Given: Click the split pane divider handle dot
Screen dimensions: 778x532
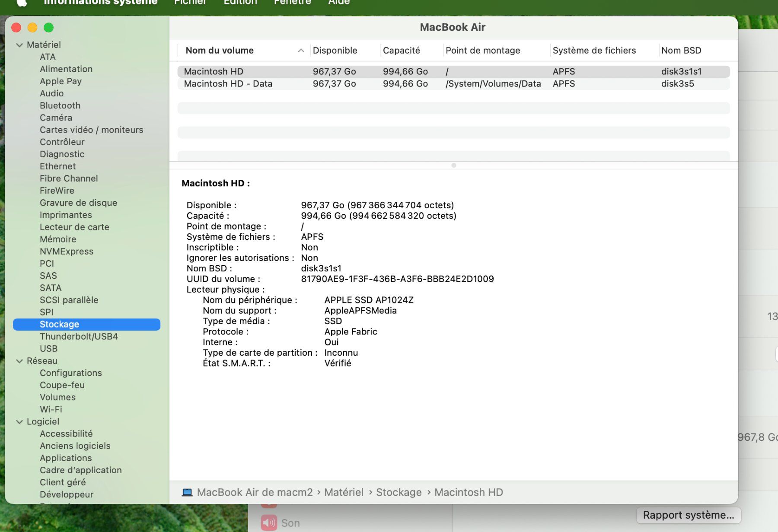Looking at the screenshot, I should point(453,165).
